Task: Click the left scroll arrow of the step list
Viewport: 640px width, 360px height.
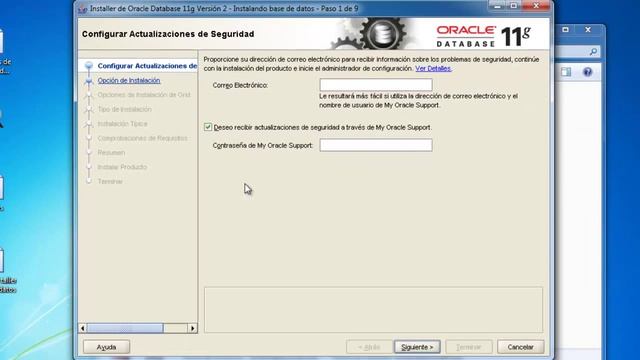Action: [x=83, y=328]
